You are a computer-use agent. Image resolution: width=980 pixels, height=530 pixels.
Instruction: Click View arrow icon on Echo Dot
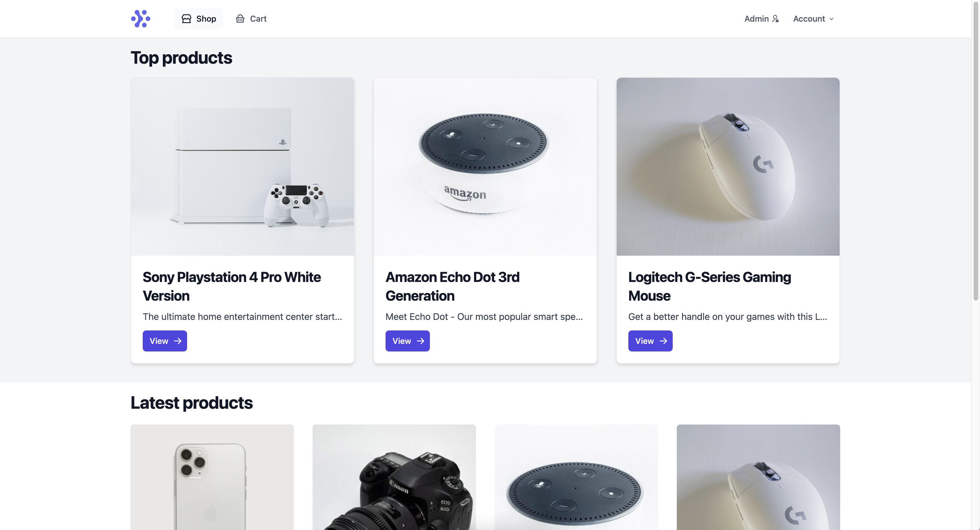420,341
